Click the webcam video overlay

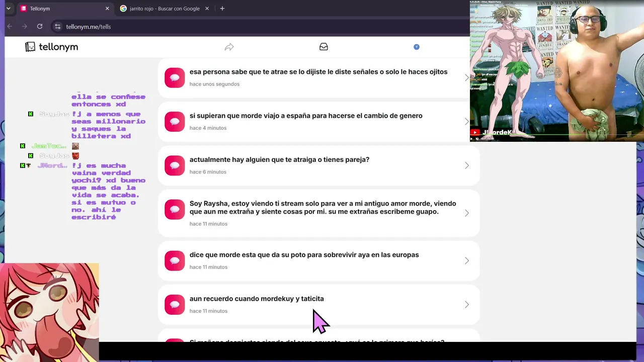tap(557, 71)
